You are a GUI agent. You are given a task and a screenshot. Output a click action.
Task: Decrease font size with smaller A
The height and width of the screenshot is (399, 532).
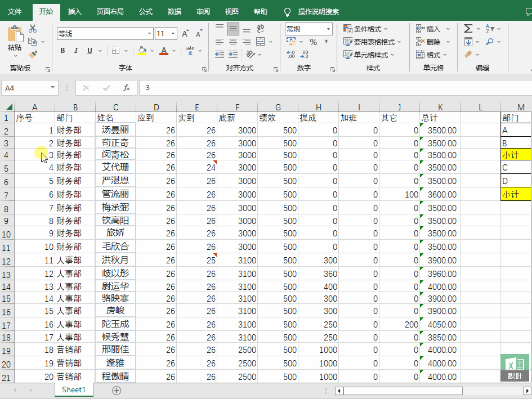click(x=199, y=33)
